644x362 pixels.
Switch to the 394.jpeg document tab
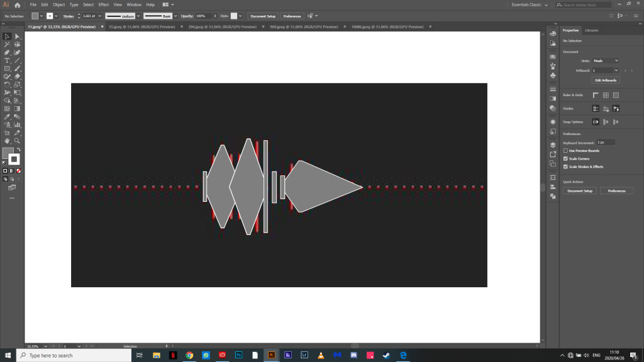220,27
